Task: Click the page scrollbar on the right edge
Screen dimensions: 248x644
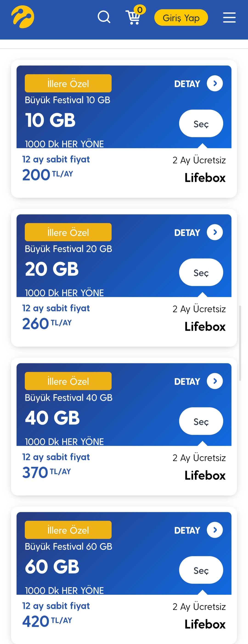Action: pyautogui.click(x=240, y=343)
